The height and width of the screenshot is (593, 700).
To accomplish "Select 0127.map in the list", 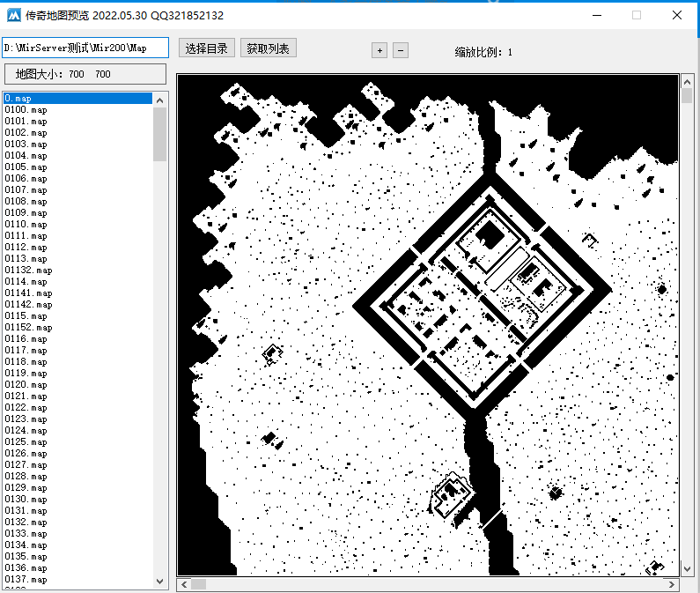I will coord(77,465).
